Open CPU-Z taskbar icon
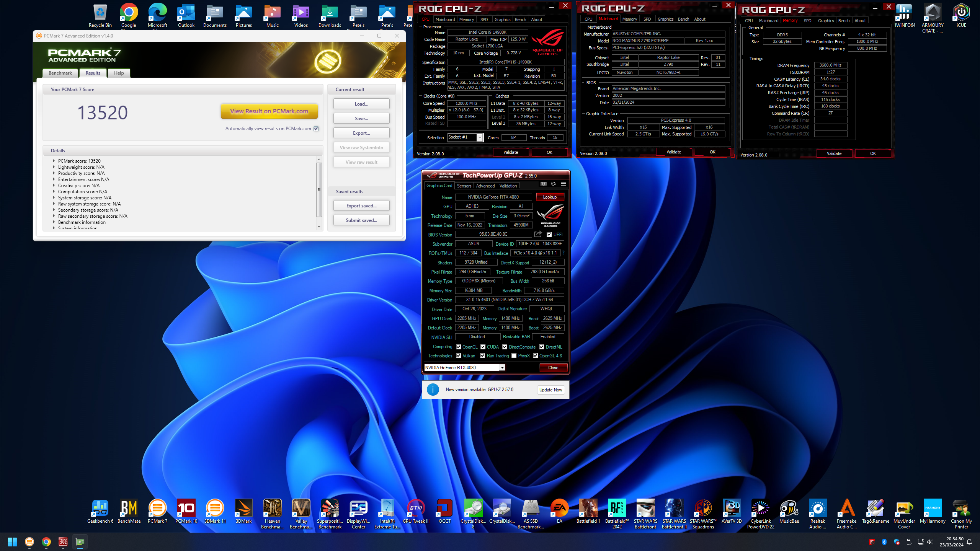The height and width of the screenshot is (551, 980). pos(63,542)
